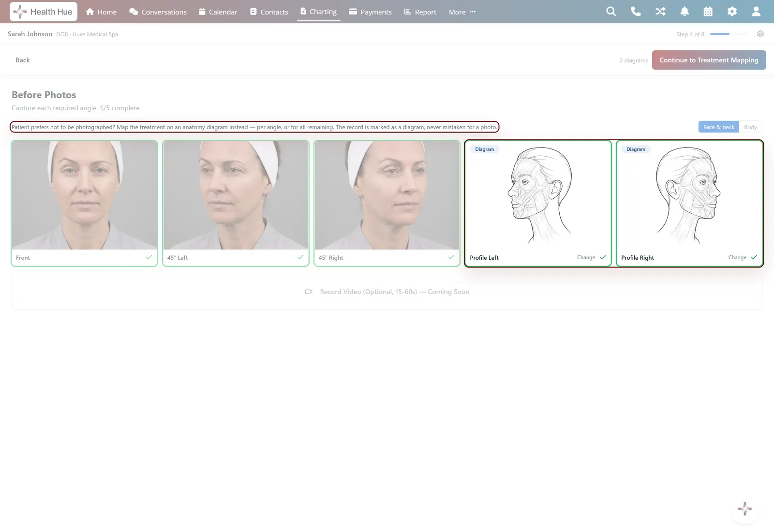Click 'Hues Medical Spa' text

point(95,34)
